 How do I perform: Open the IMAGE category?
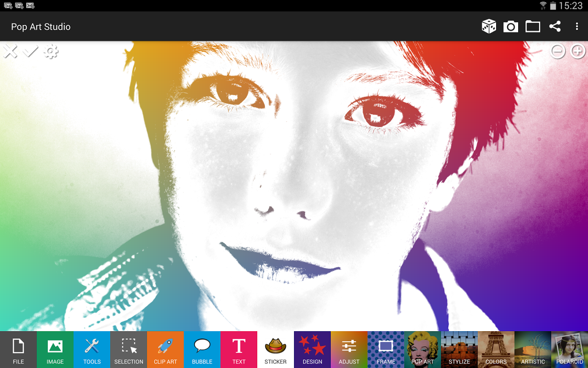coord(55,350)
